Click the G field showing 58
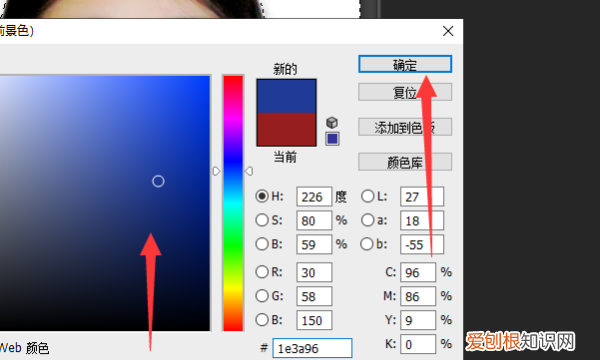Image resolution: width=600 pixels, height=360 pixels. (314, 296)
